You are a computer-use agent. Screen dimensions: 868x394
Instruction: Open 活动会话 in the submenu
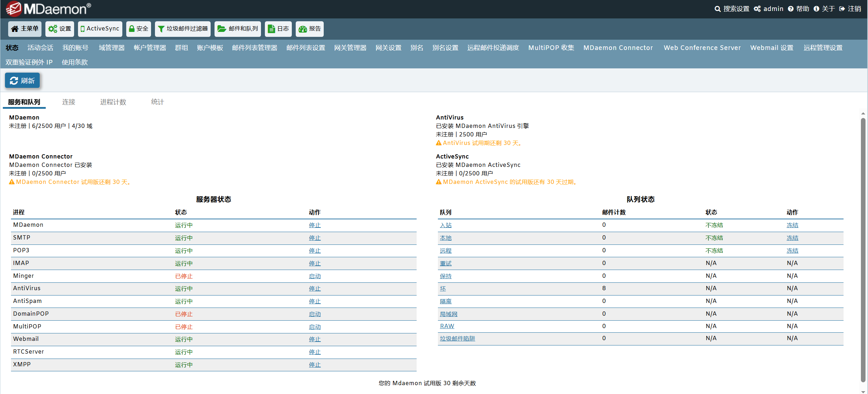click(x=40, y=48)
